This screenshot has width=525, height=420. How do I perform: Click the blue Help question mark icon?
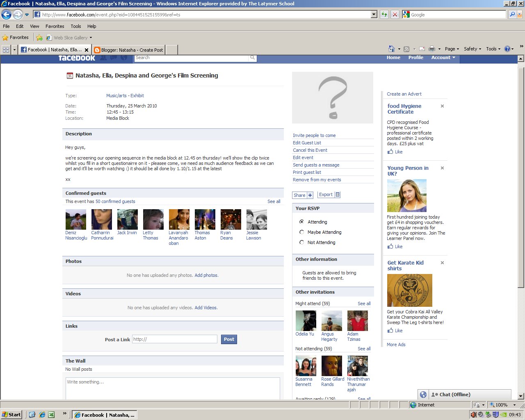tap(507, 49)
